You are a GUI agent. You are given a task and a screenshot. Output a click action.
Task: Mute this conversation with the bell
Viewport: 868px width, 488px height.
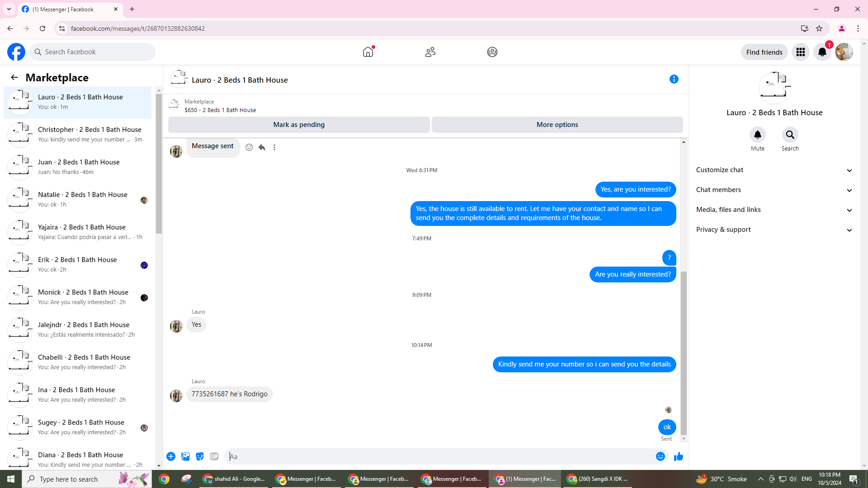(x=757, y=135)
